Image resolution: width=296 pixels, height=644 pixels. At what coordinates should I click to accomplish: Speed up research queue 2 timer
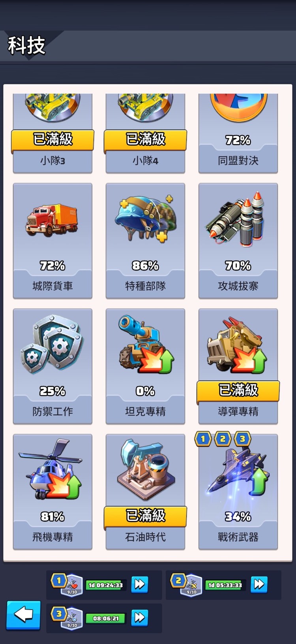coord(259,584)
